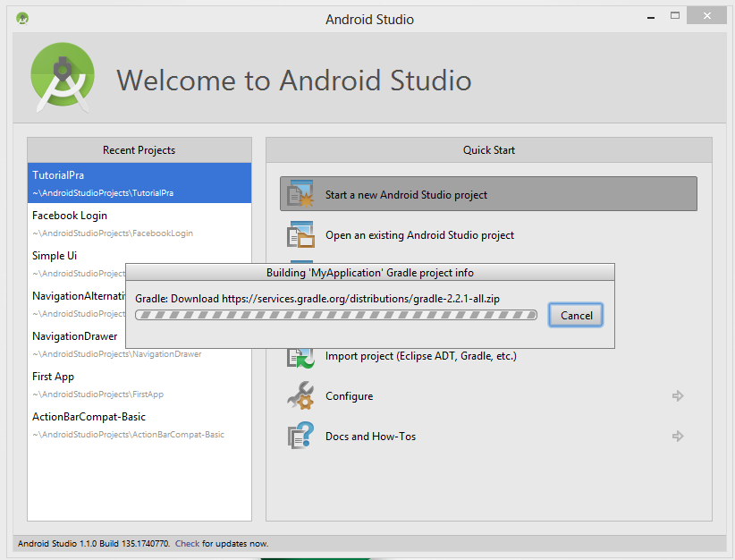
Task: Click the open existing project folder icon
Action: tap(300, 234)
